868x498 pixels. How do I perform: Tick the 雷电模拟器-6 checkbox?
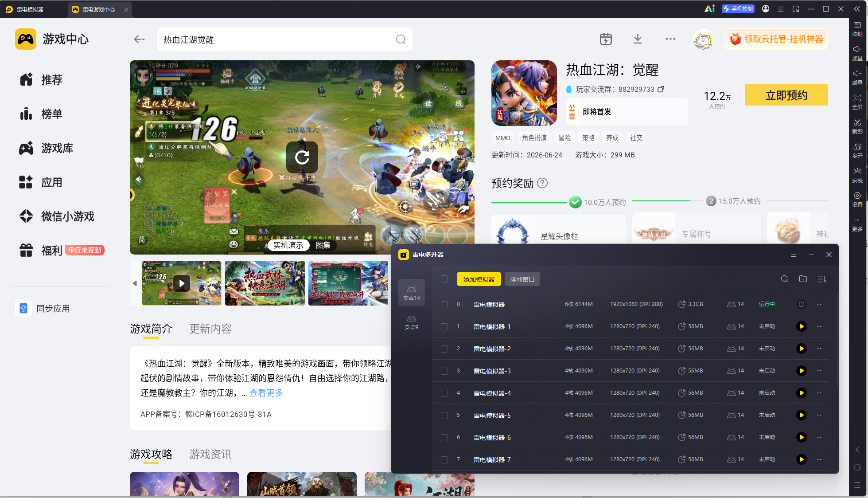point(444,438)
